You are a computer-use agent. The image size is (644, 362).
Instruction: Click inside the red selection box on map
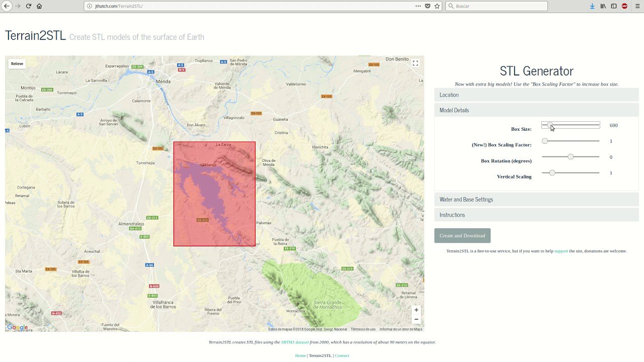click(x=214, y=194)
